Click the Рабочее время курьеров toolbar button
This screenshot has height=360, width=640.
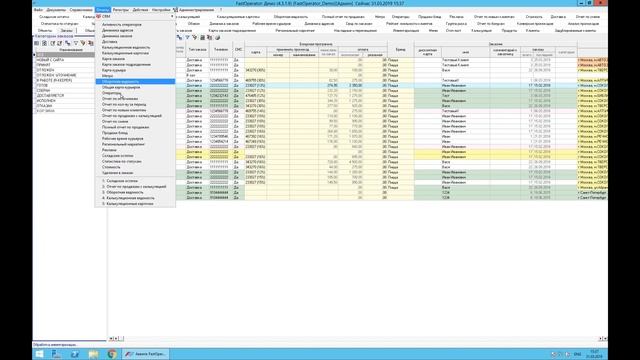tap(271, 24)
